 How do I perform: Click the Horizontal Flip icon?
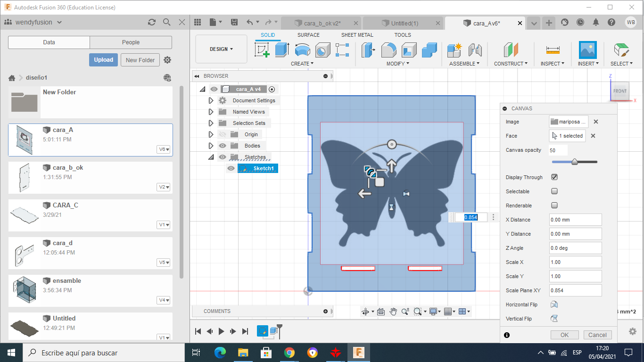(554, 304)
